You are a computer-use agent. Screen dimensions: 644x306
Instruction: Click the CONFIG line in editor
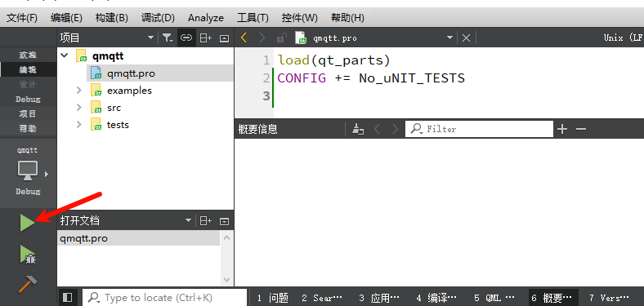371,78
